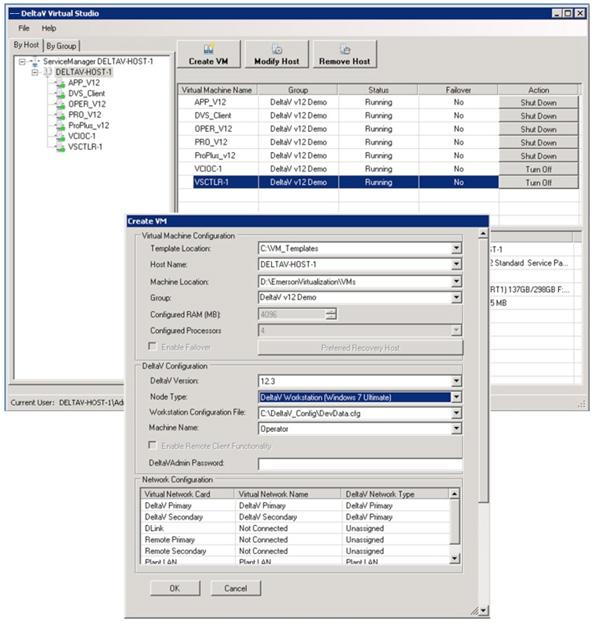Click the Configured RAM spinner arrows
The image size is (597, 624).
331,314
